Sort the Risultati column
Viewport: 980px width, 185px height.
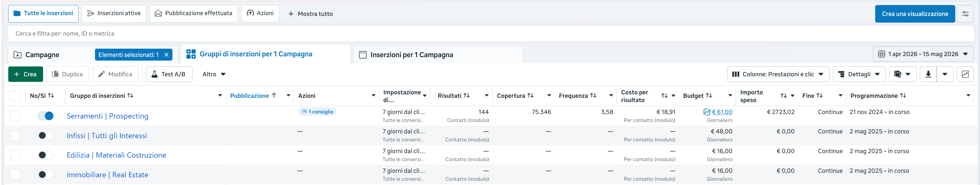[x=467, y=96]
